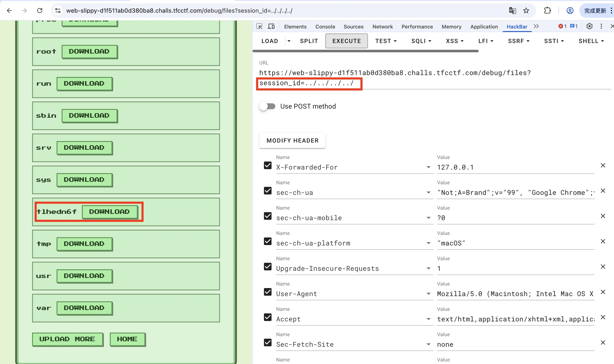Show more DevTools tabs chevron
This screenshot has height=364, width=614.
coord(536,27)
